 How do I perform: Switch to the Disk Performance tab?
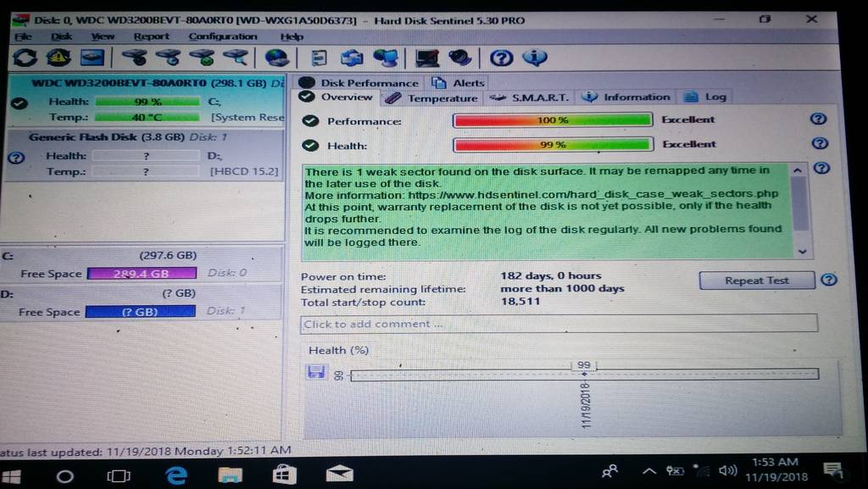(359, 83)
